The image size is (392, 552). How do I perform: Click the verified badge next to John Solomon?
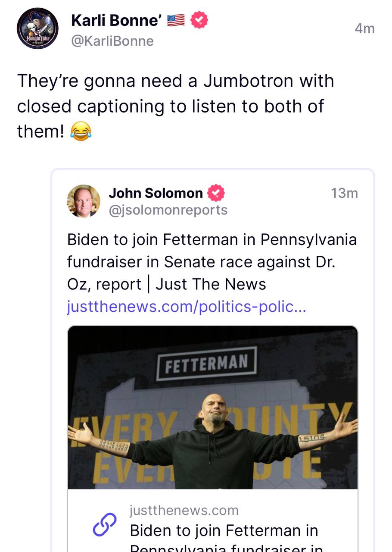click(x=216, y=193)
